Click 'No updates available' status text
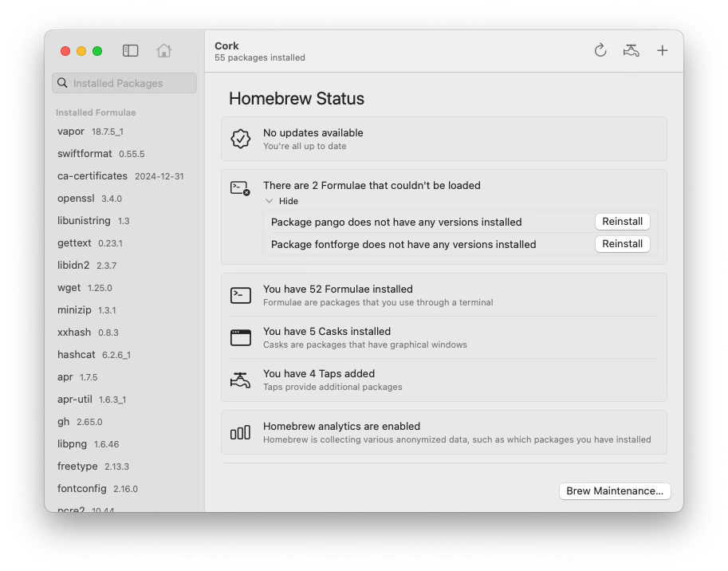 [x=313, y=132]
